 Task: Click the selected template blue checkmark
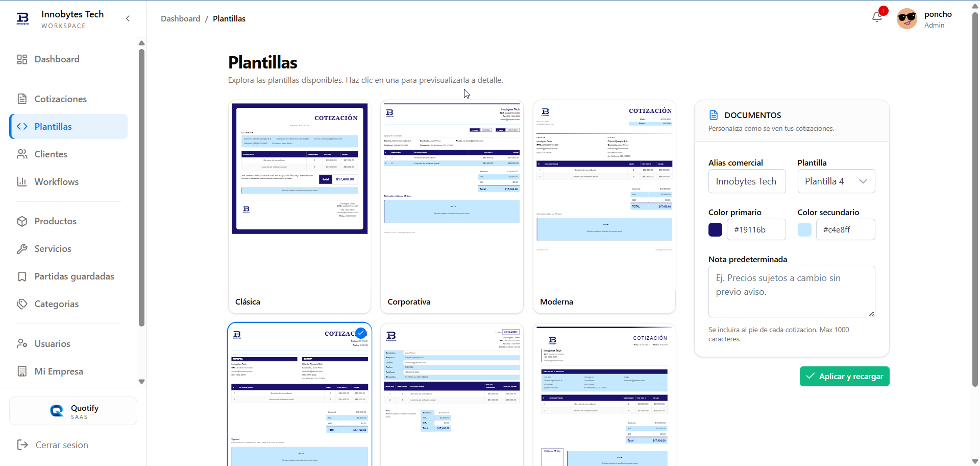(361, 333)
